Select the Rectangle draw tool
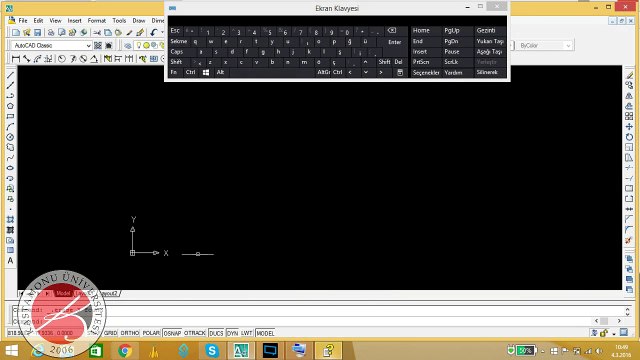The width and height of the screenshot is (640, 360). [10, 116]
